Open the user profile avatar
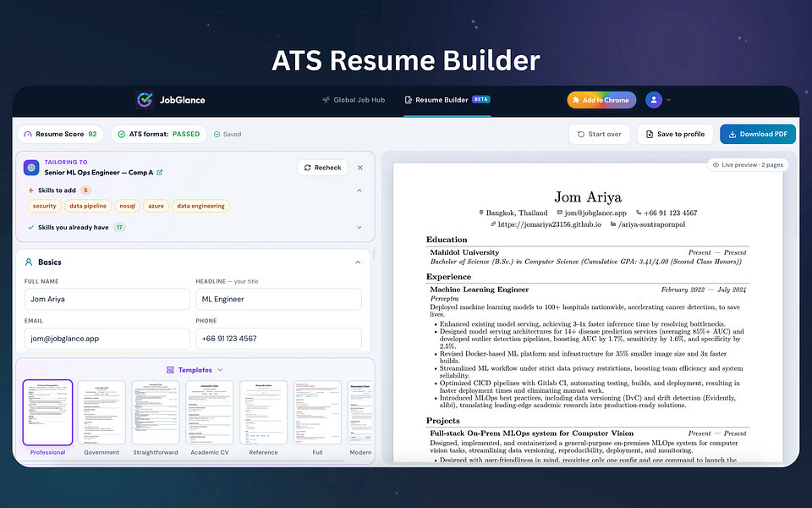The height and width of the screenshot is (508, 812). pyautogui.click(x=654, y=100)
